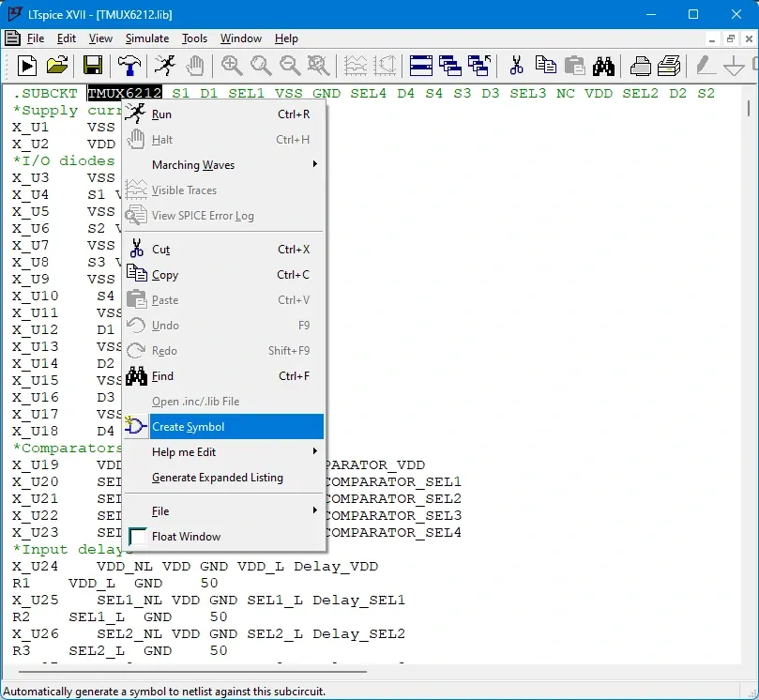Screen dimensions: 759x700
Task: Toggle Float Window in the context menu
Action: click(224, 537)
